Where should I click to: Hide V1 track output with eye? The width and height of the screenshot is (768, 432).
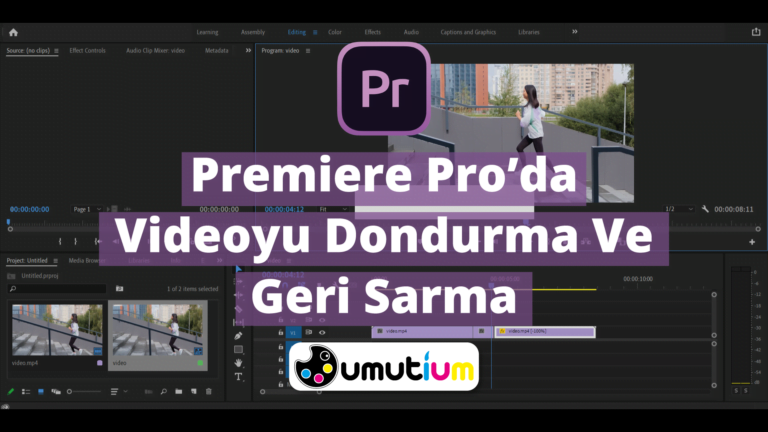coord(322,333)
